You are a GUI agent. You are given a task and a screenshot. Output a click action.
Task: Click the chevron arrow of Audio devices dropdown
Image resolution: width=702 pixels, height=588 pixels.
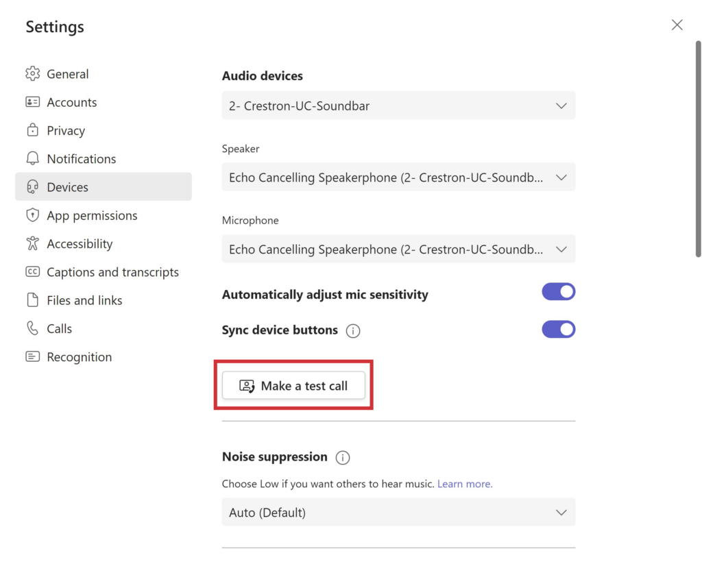561,106
